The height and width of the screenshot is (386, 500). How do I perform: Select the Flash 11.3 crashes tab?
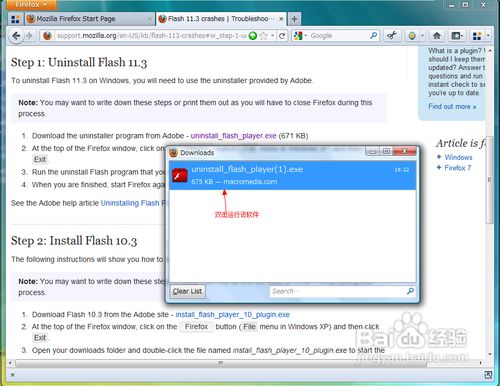(x=221, y=19)
